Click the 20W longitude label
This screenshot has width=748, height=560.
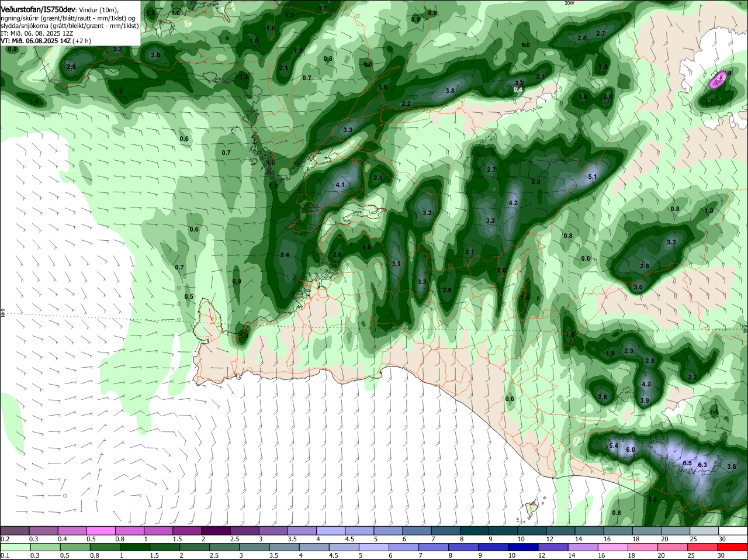pyautogui.click(x=569, y=3)
